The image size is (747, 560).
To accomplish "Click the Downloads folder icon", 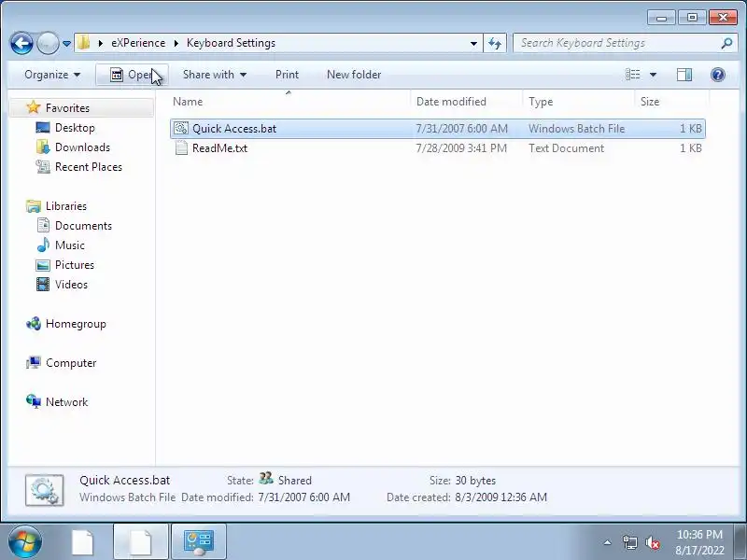I will click(43, 147).
